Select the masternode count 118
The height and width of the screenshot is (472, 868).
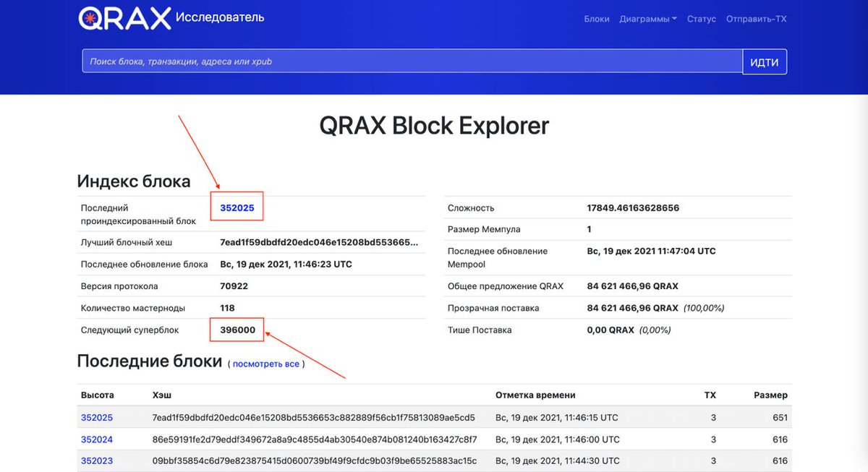click(x=227, y=308)
